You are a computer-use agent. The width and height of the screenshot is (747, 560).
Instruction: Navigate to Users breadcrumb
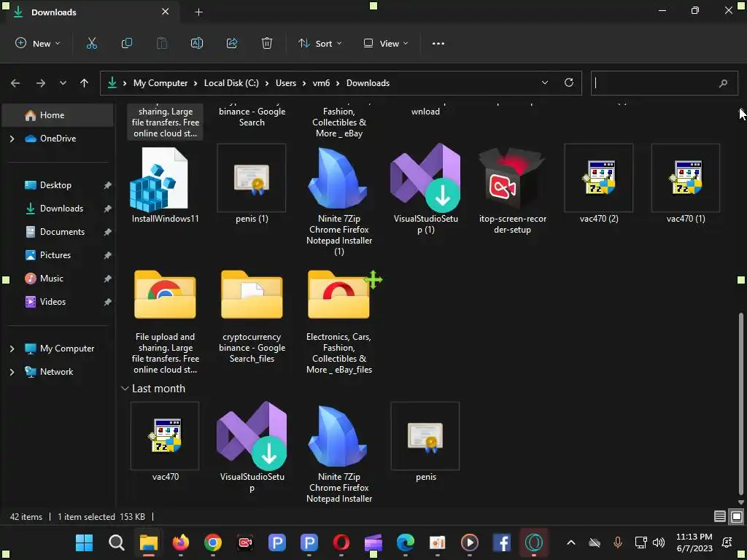click(x=286, y=83)
